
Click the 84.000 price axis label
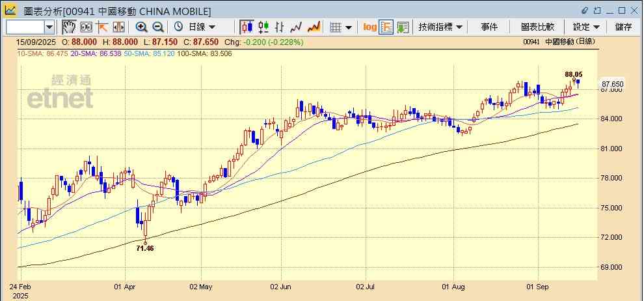612,119
